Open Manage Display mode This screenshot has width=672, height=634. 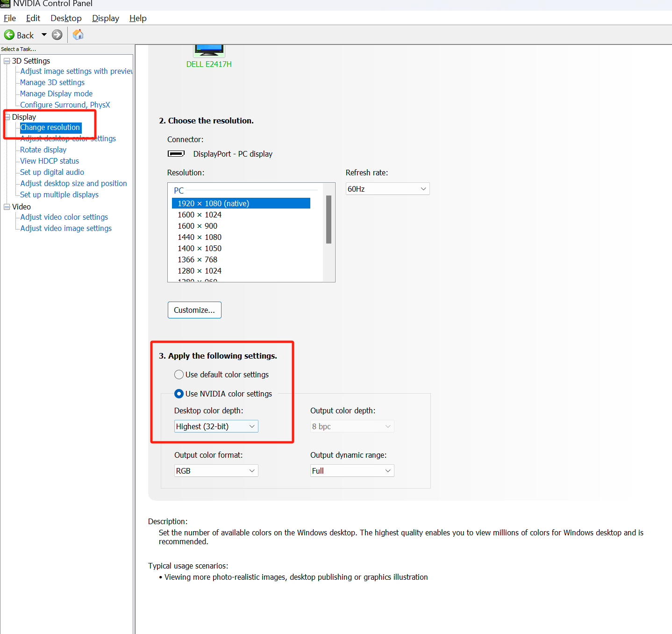click(56, 94)
